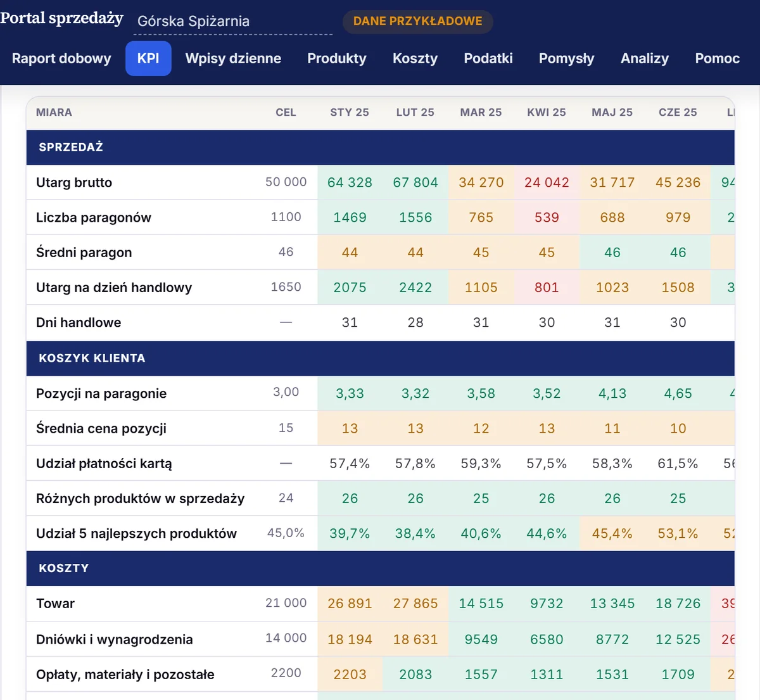
Task: Click Udział płatności kartą value 61,5%
Action: [x=678, y=464]
